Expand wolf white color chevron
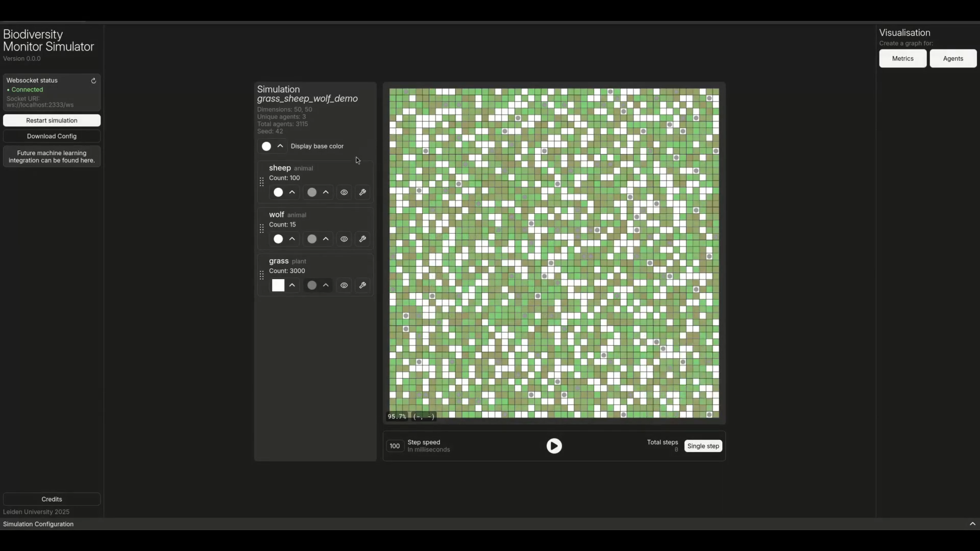Screen dimensions: 980x551 [292, 239]
